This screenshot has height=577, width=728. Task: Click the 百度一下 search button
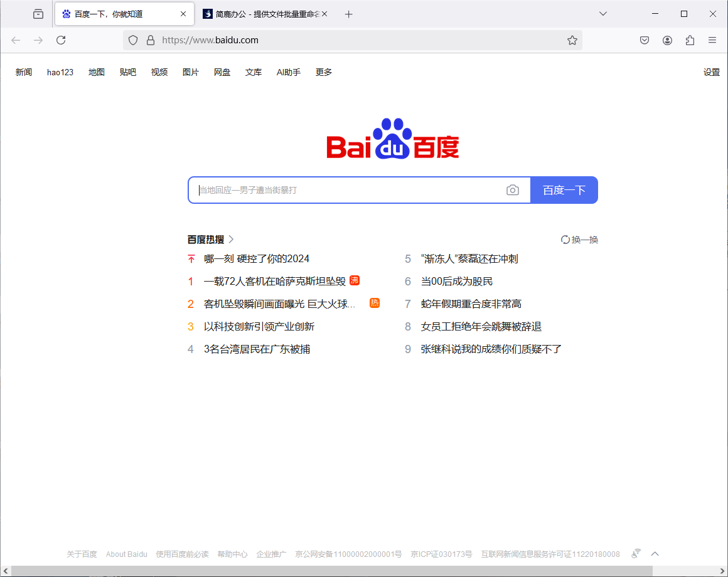(564, 190)
